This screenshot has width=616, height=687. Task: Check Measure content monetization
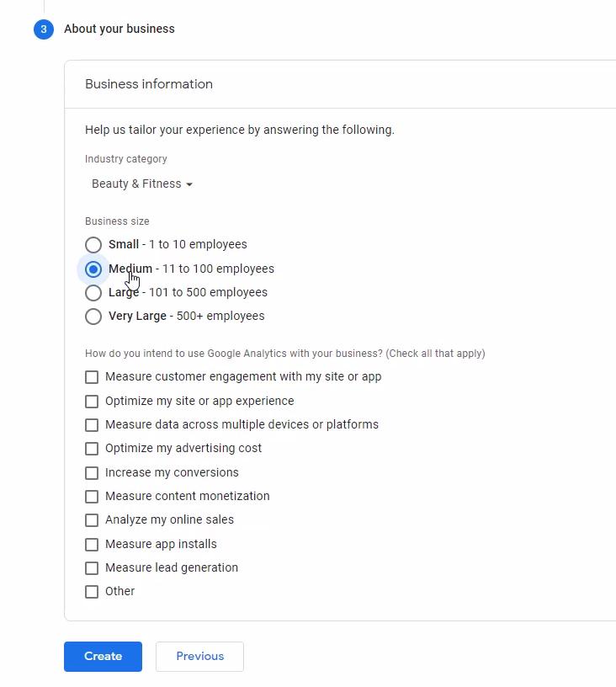click(x=92, y=497)
